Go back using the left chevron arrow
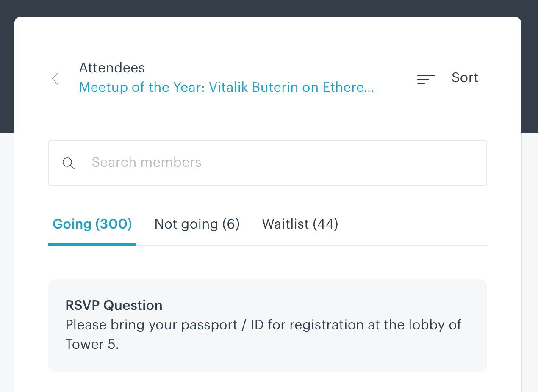The height and width of the screenshot is (392, 538). click(55, 78)
